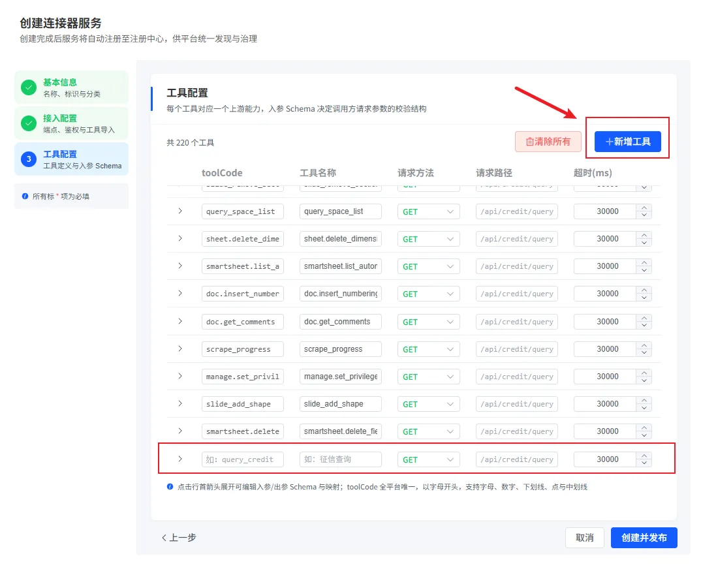Edit request path field in doc.insert_number row
701x588 pixels.
pos(517,294)
